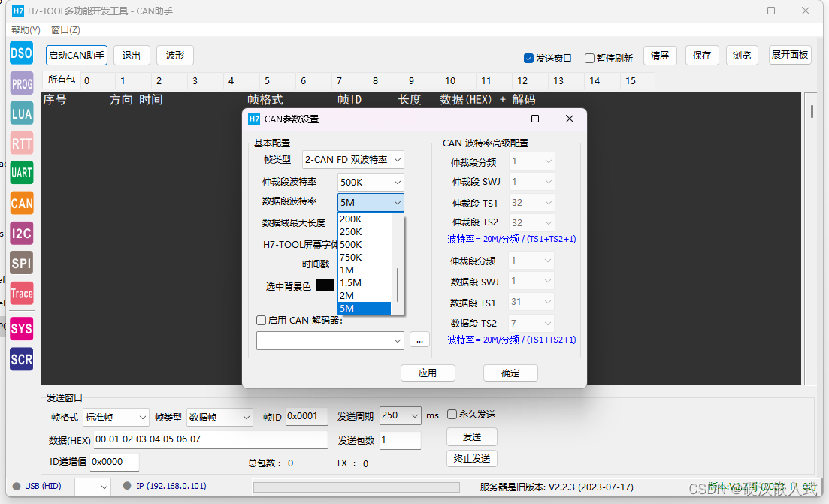Click the 启动CAN助手 button
829x504 pixels.
[x=77, y=55]
